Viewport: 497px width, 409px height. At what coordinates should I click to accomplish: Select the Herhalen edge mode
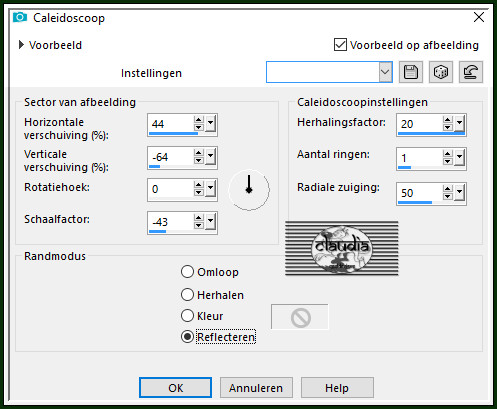coord(187,295)
